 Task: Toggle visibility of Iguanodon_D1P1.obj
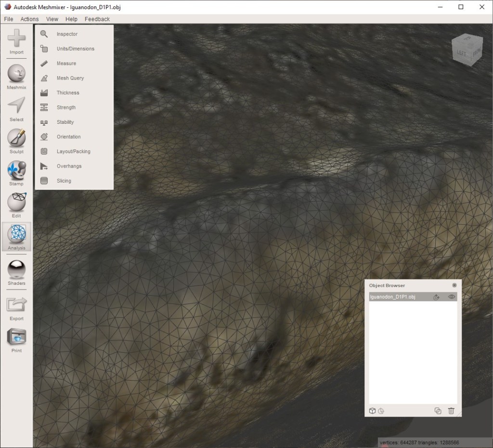point(451,297)
